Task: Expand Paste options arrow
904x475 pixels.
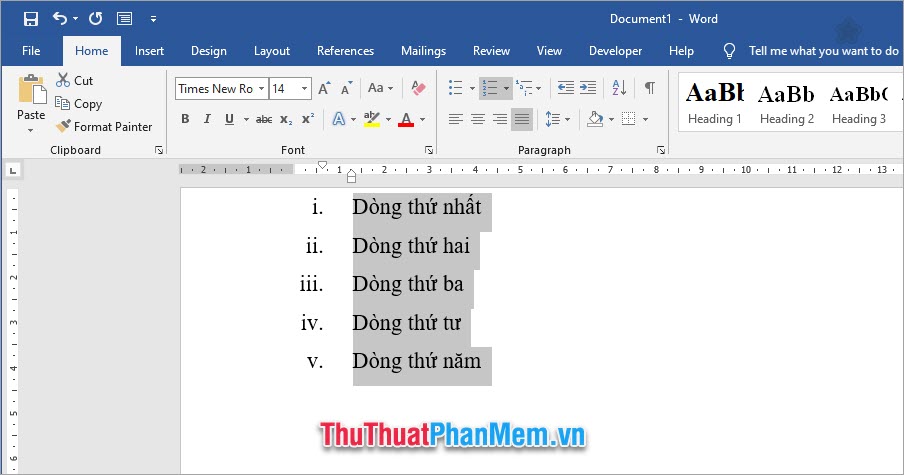Action: coord(31,130)
